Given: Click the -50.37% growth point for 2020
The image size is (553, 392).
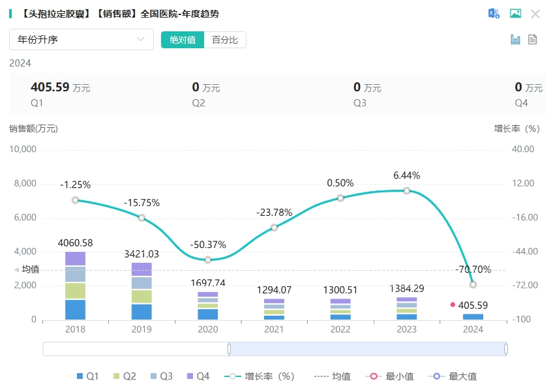Looking at the screenshot, I should pos(208,260).
